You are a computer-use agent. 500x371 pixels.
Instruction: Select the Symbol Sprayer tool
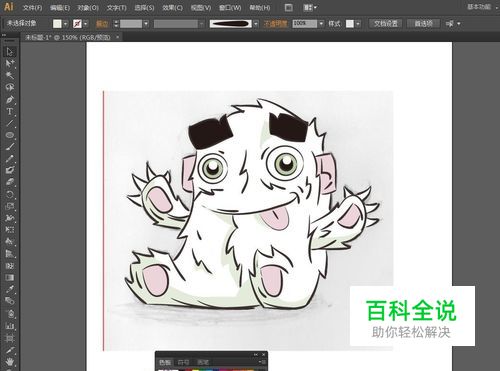click(9, 313)
